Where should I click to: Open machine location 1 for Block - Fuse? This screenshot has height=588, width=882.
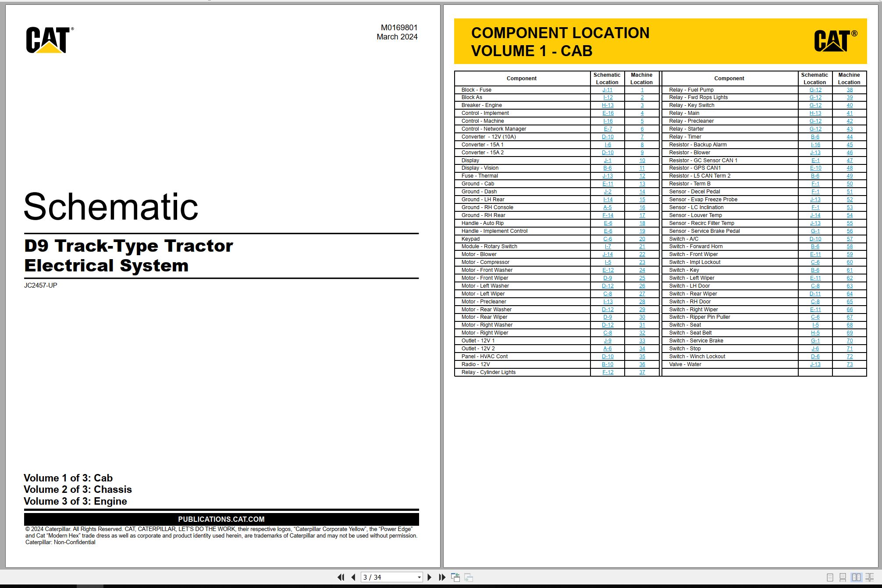tap(642, 90)
